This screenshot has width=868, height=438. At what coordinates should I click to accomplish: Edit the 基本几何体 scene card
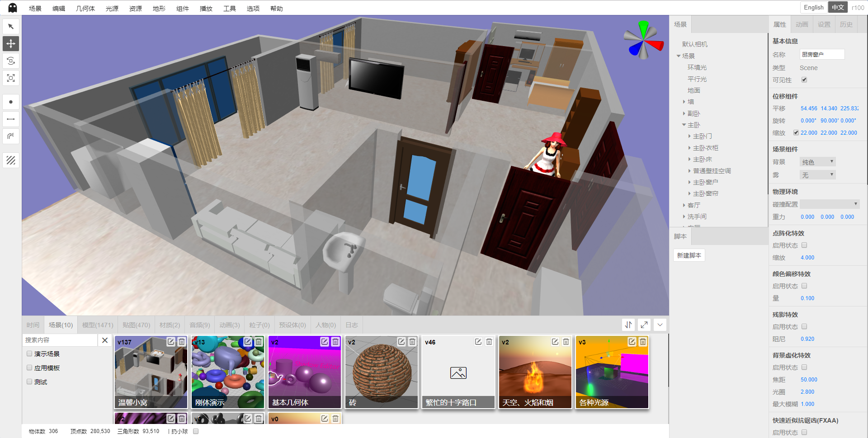pyautogui.click(x=325, y=342)
